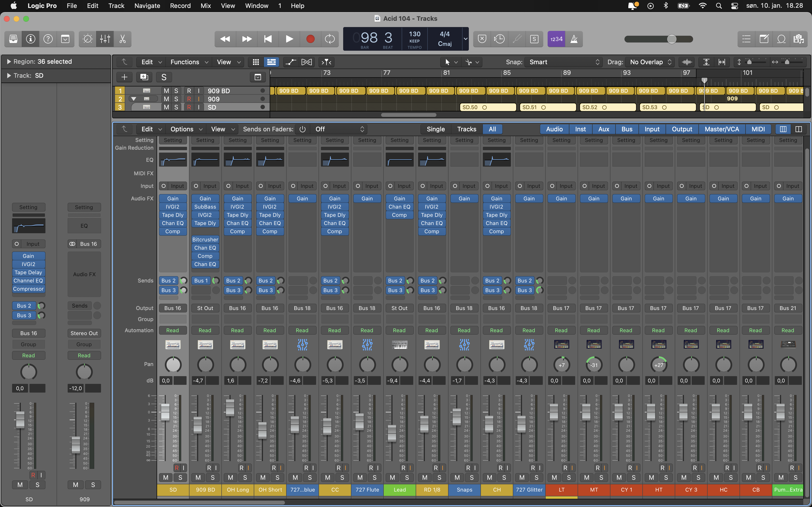Open the Navigate menu in the menu bar
The width and height of the screenshot is (812, 507).
(147, 6)
